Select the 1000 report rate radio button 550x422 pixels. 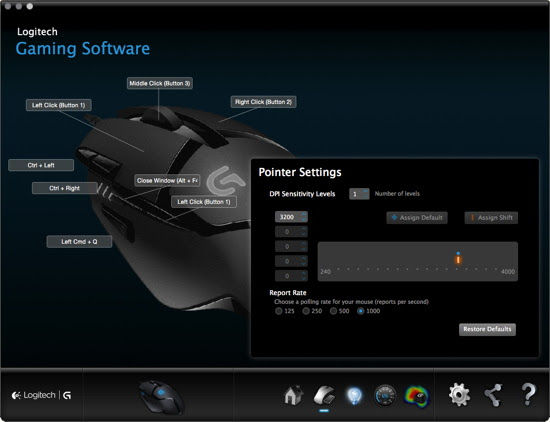point(360,311)
